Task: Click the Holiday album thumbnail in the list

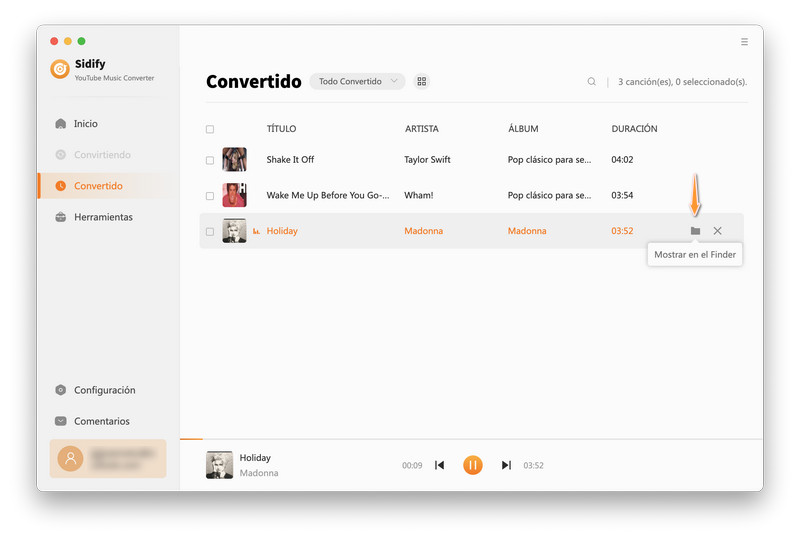Action: (234, 231)
